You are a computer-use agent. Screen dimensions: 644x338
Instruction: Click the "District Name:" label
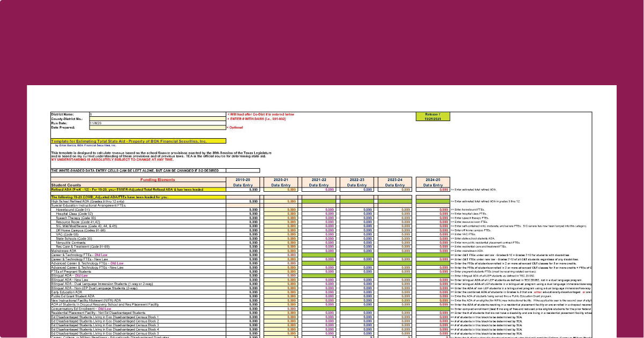[62, 114]
